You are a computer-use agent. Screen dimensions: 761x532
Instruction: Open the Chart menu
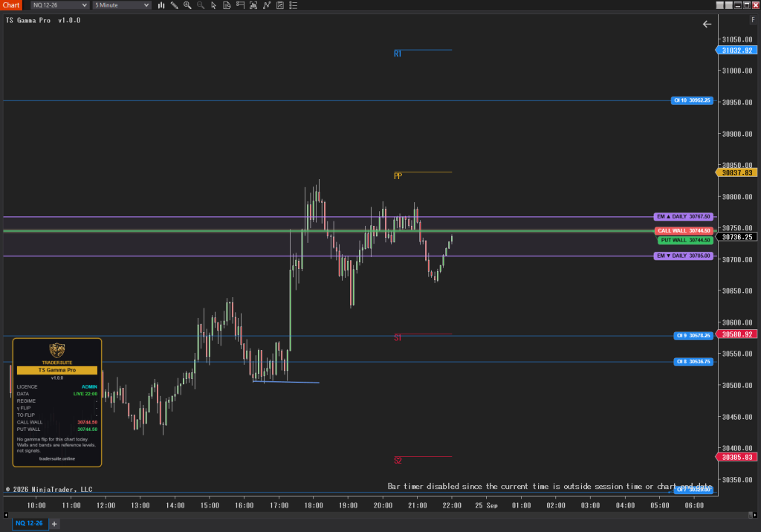point(11,5)
